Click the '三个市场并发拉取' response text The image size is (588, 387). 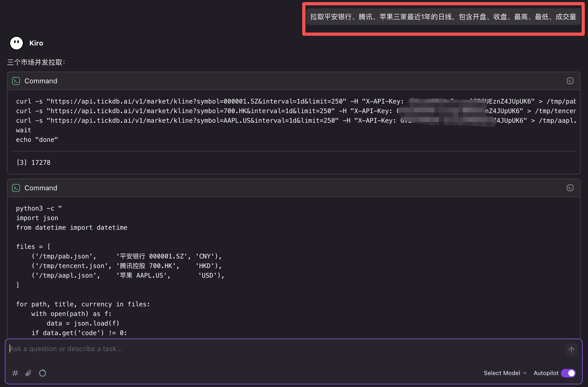[x=35, y=62]
